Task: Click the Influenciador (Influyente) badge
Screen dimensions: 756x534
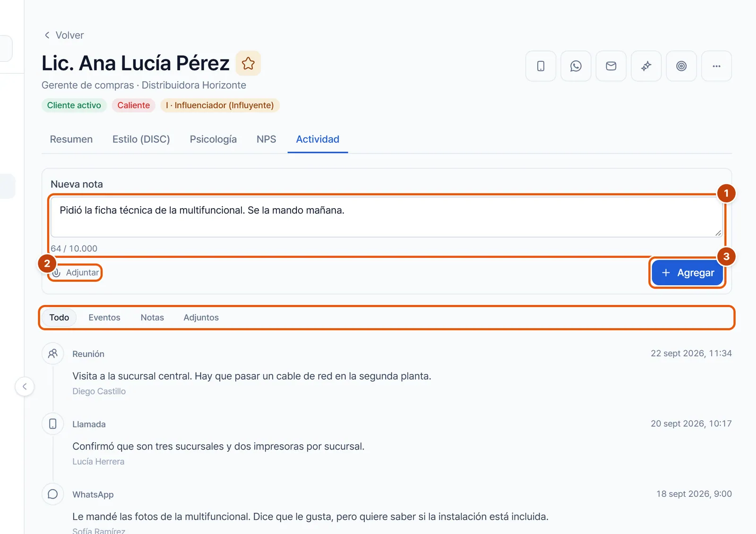Action: (220, 105)
